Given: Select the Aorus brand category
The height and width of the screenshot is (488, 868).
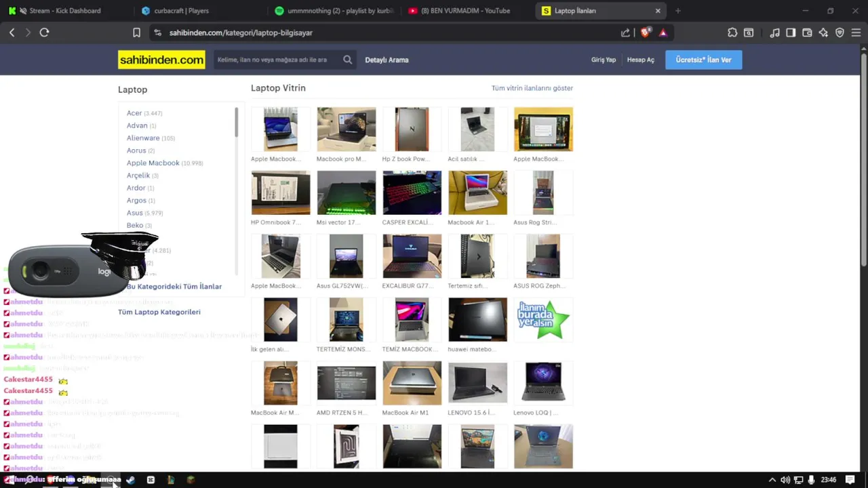Looking at the screenshot, I should pos(136,150).
